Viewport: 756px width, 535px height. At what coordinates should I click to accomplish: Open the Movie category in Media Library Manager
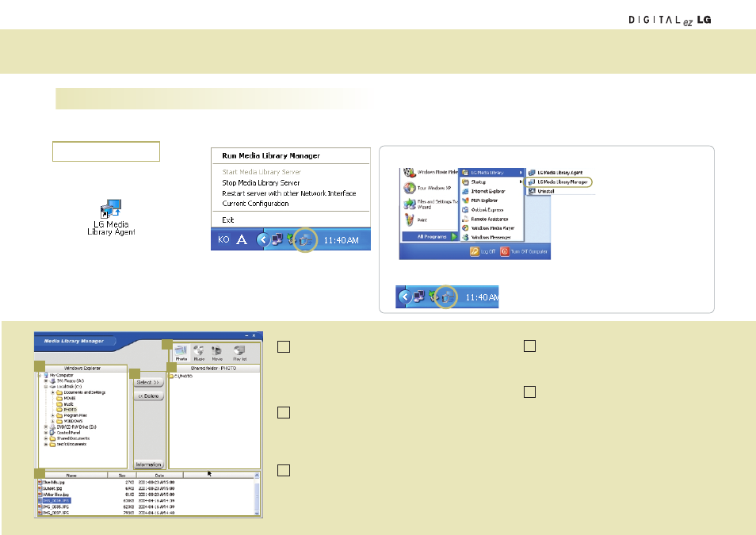[x=217, y=353]
